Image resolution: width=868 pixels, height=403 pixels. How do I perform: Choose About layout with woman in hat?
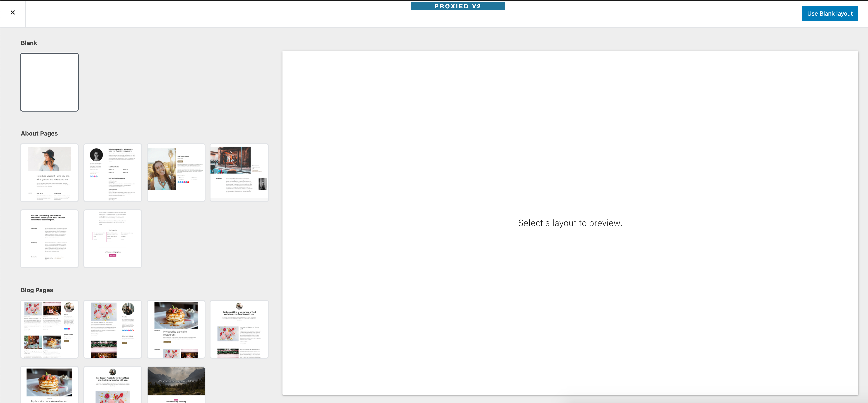[49, 172]
